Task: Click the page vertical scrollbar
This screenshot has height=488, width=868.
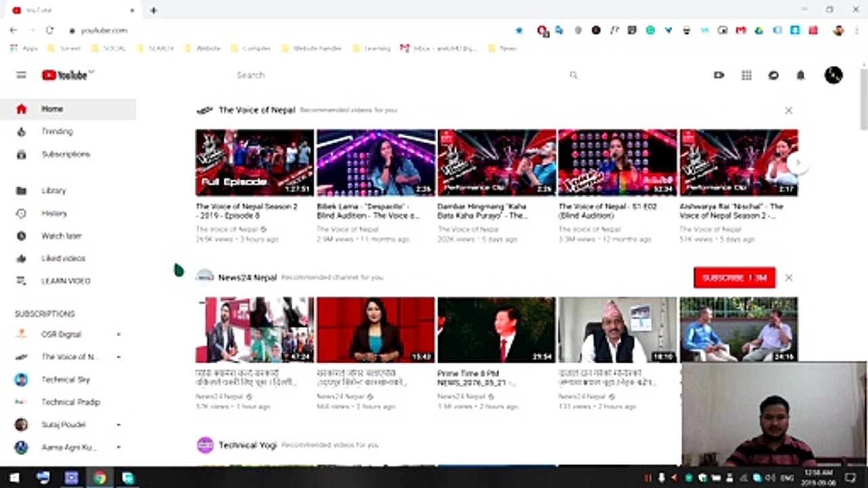Action: point(864,98)
